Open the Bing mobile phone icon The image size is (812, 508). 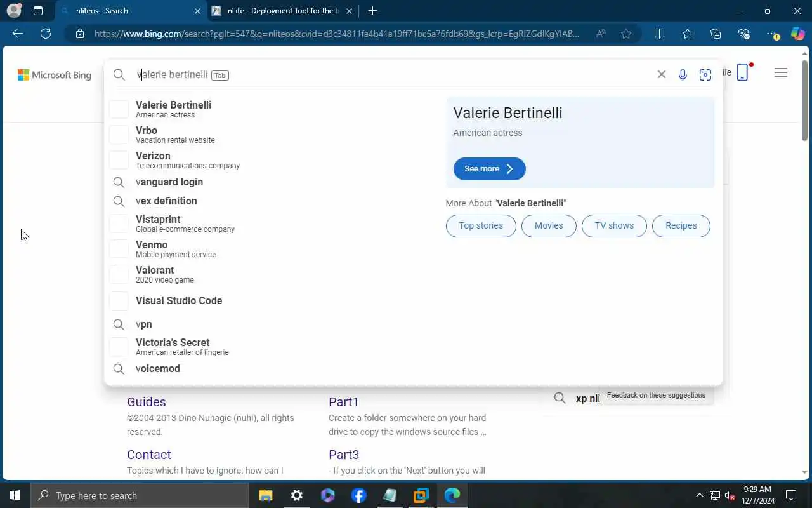pyautogui.click(x=743, y=72)
